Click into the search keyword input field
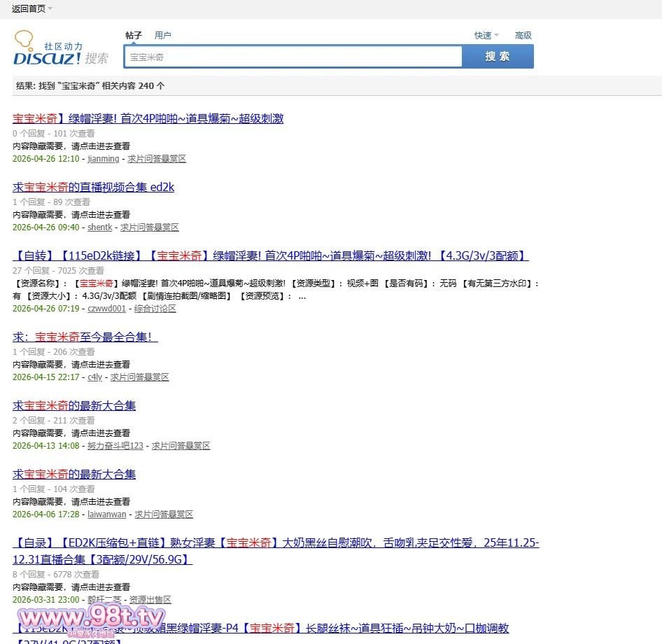The width and height of the screenshot is (662, 644). (293, 57)
